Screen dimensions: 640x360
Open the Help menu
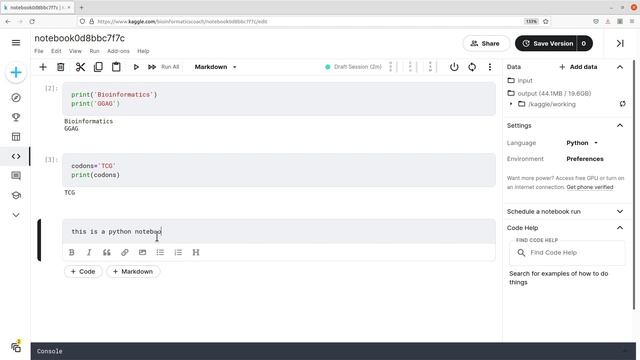tap(143, 51)
